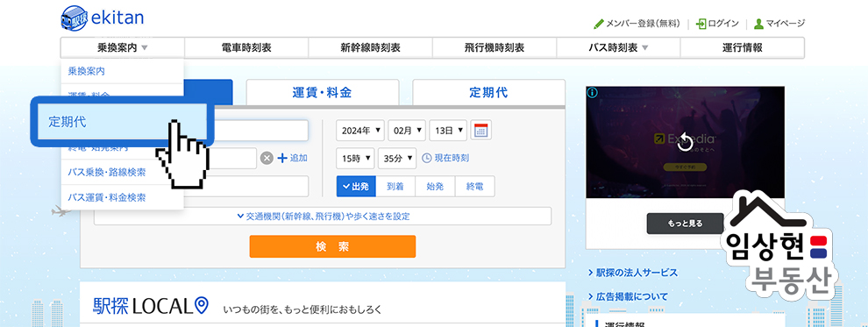Viewport: 868px width, 327px height.
Task: Select 乗換案内 in the dropdown menu
Action: pyautogui.click(x=122, y=71)
